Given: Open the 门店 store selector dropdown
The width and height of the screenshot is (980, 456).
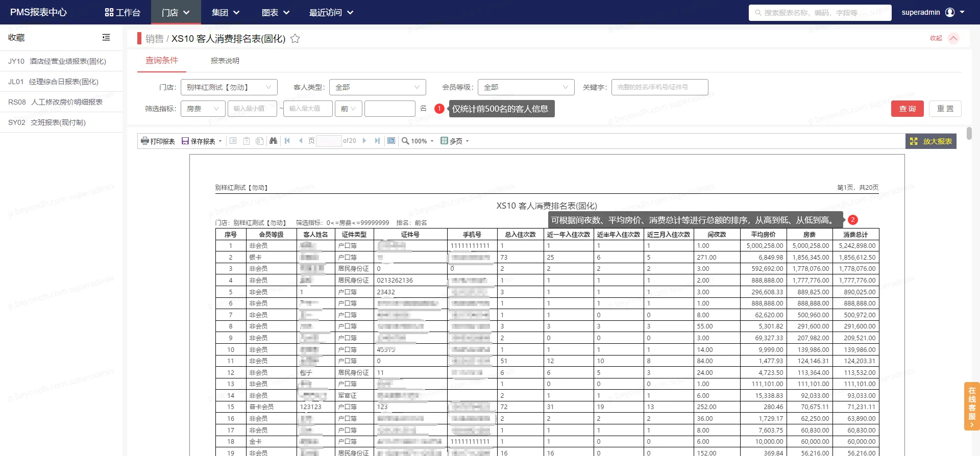Looking at the screenshot, I should pyautogui.click(x=229, y=87).
